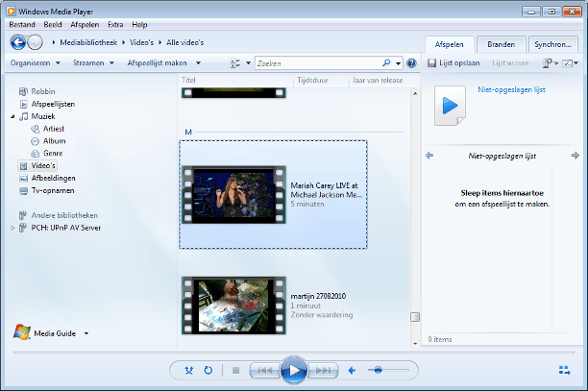Click the checkmark list-pane icon in the toolbar

point(568,63)
